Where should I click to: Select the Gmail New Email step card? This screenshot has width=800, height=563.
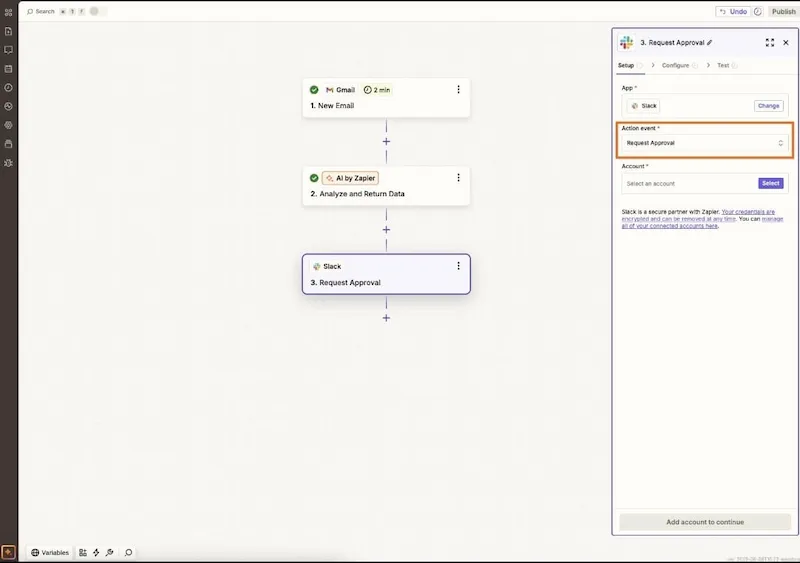click(x=386, y=98)
